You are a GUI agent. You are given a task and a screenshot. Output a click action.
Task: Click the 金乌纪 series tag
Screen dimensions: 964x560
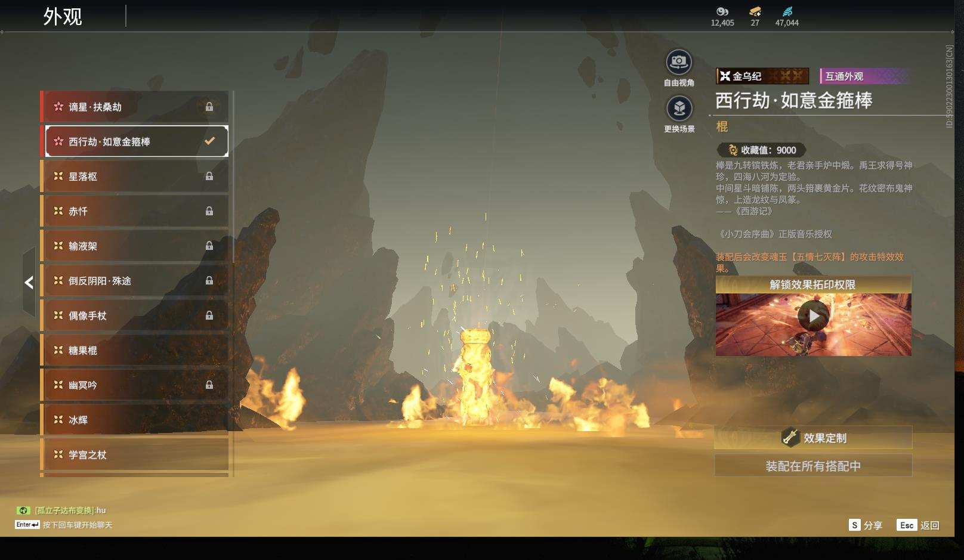(x=762, y=76)
